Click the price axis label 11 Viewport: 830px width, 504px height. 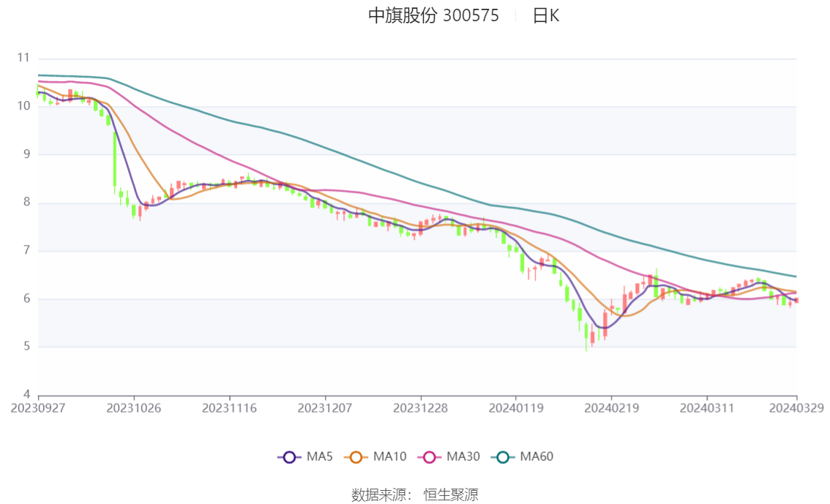pyautogui.click(x=23, y=58)
